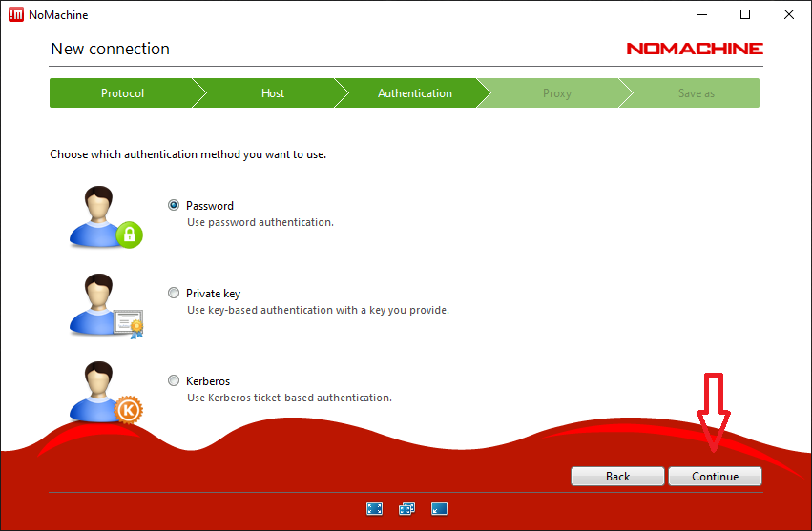Click the Kerberos user icon with K badge
This screenshot has width=812, height=531.
click(x=106, y=393)
